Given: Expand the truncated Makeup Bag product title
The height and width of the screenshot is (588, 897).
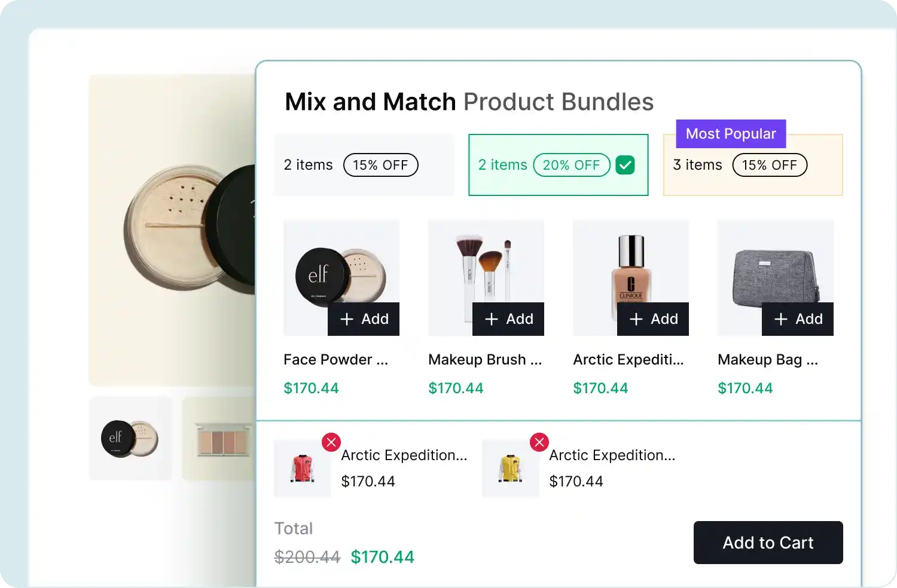Looking at the screenshot, I should (767, 359).
